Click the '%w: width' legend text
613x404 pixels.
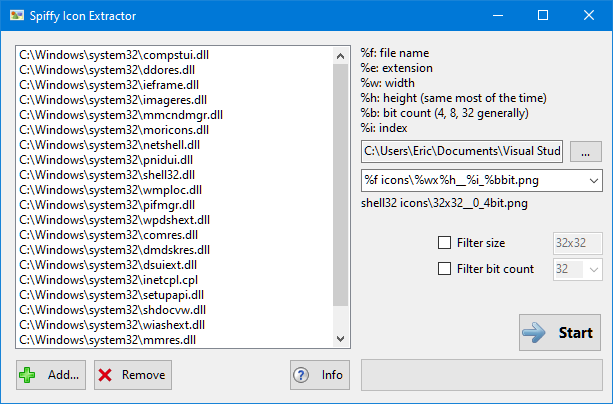(388, 83)
